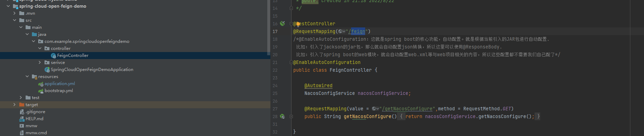The width and height of the screenshot is (644, 136).
Task: Click the test folder icon
Action: [28, 98]
